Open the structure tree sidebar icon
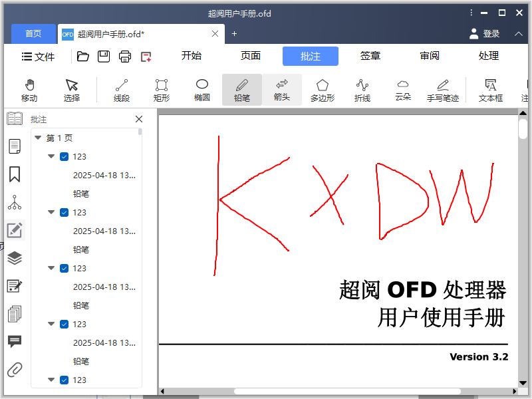 (15, 202)
